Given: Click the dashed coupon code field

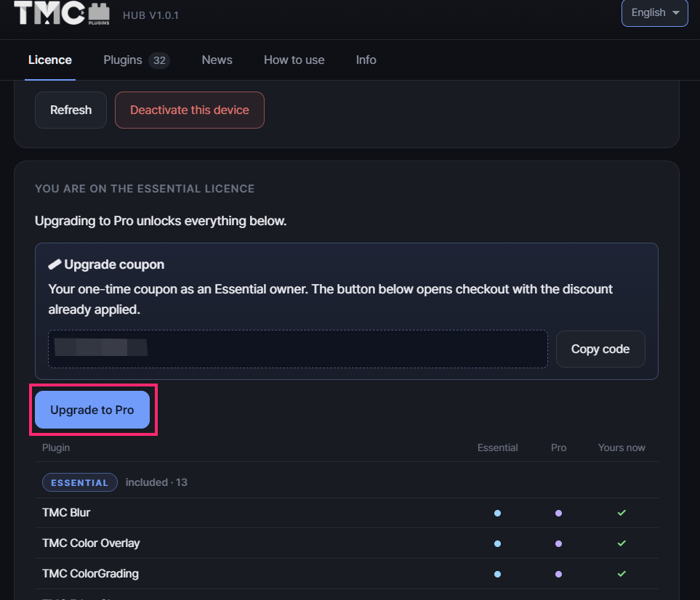Looking at the screenshot, I should tap(298, 349).
